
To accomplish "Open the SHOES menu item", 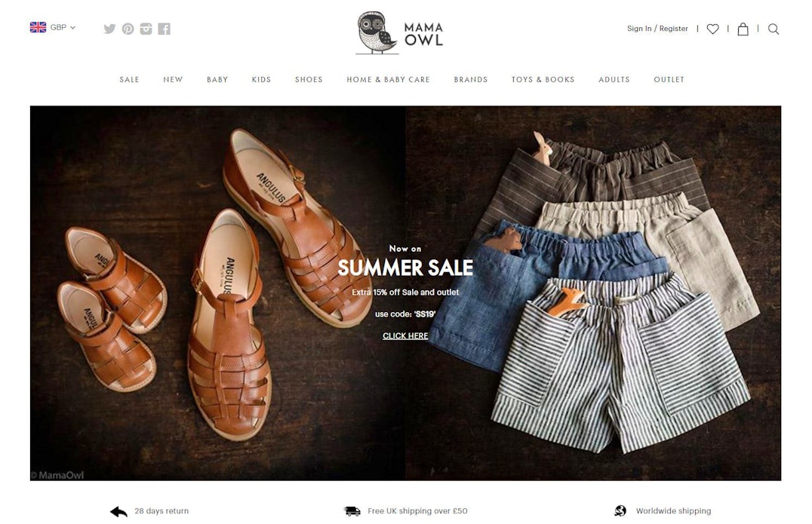I will pyautogui.click(x=309, y=80).
